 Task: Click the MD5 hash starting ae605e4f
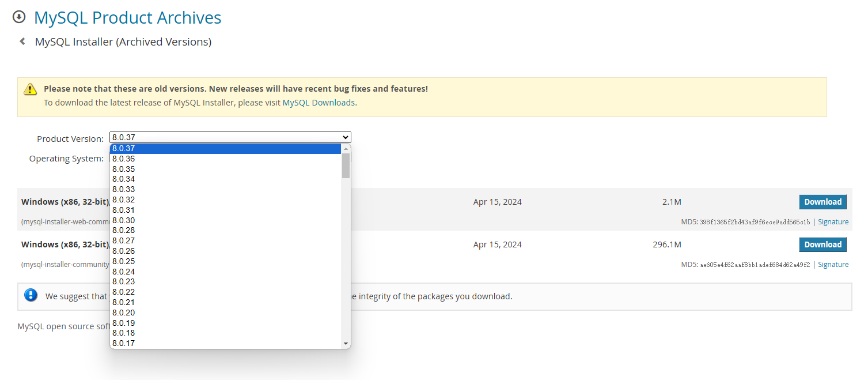pos(755,265)
